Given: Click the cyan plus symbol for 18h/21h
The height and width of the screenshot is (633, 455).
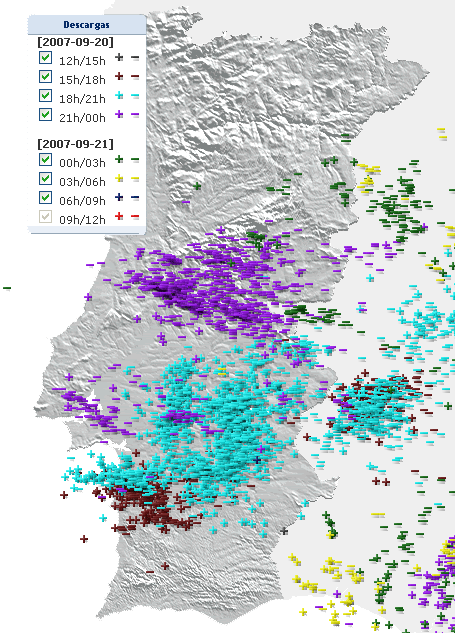Looking at the screenshot, I should (x=119, y=96).
